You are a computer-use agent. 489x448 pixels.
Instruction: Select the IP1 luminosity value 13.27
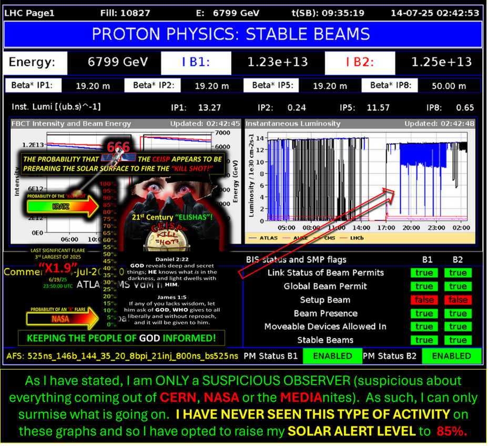(x=210, y=108)
